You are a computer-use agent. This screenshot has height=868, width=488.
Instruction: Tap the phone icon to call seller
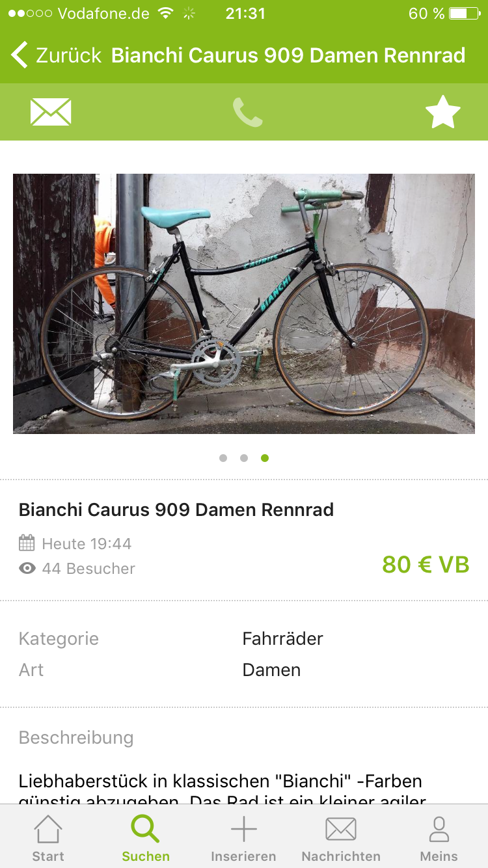coord(248,112)
